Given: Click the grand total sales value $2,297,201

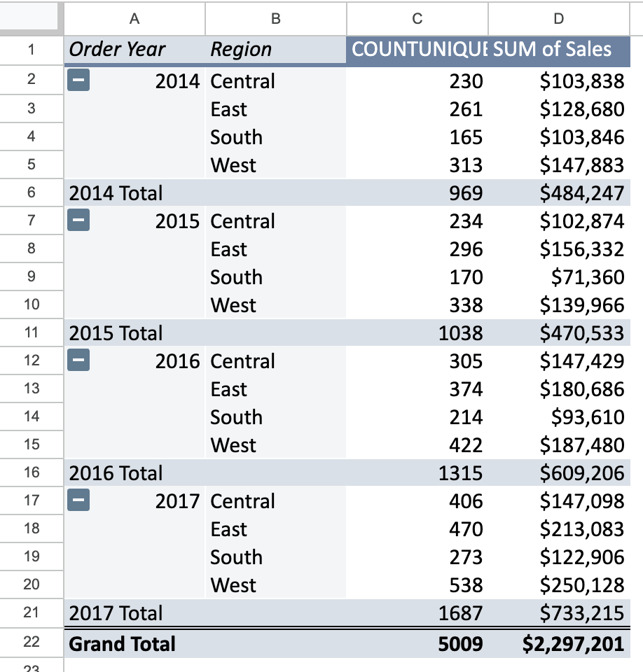Looking at the screenshot, I should (x=573, y=643).
